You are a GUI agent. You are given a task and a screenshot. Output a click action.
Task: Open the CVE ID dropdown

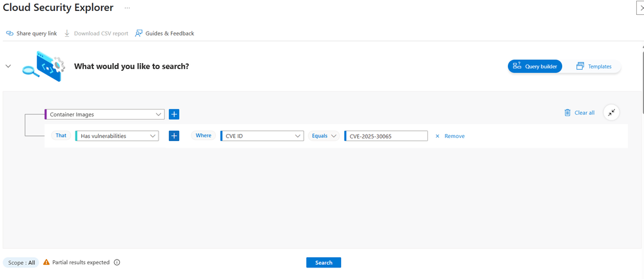tap(262, 136)
